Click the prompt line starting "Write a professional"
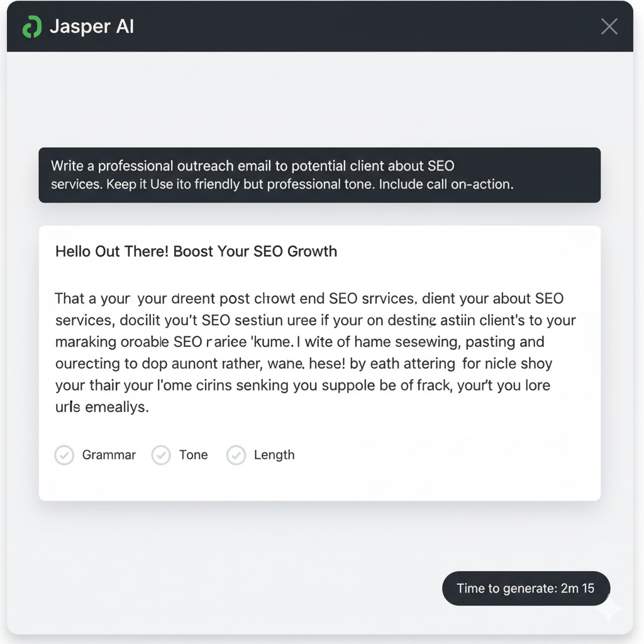Screen dimensions: 644x644 [x=252, y=166]
